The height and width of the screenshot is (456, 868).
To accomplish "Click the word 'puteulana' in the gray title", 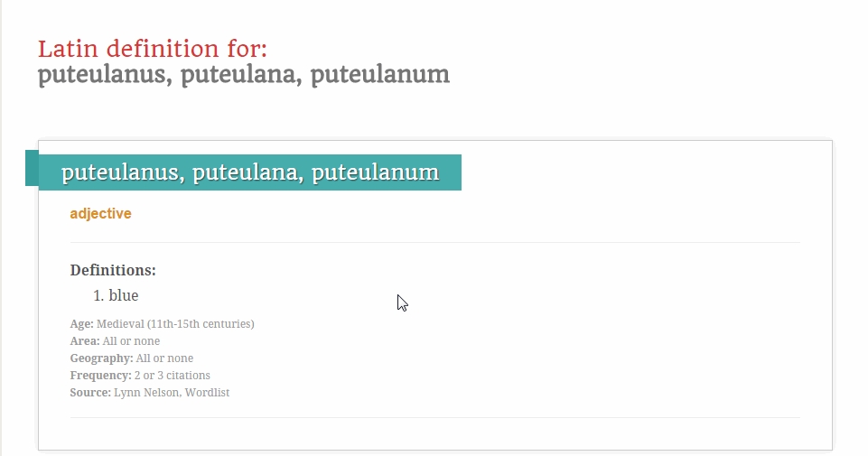I will pos(241,75).
